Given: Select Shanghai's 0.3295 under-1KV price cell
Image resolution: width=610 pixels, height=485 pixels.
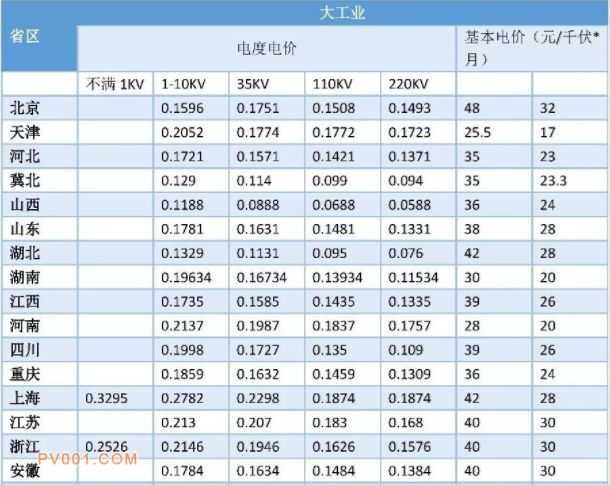Looking at the screenshot, I should (107, 396).
